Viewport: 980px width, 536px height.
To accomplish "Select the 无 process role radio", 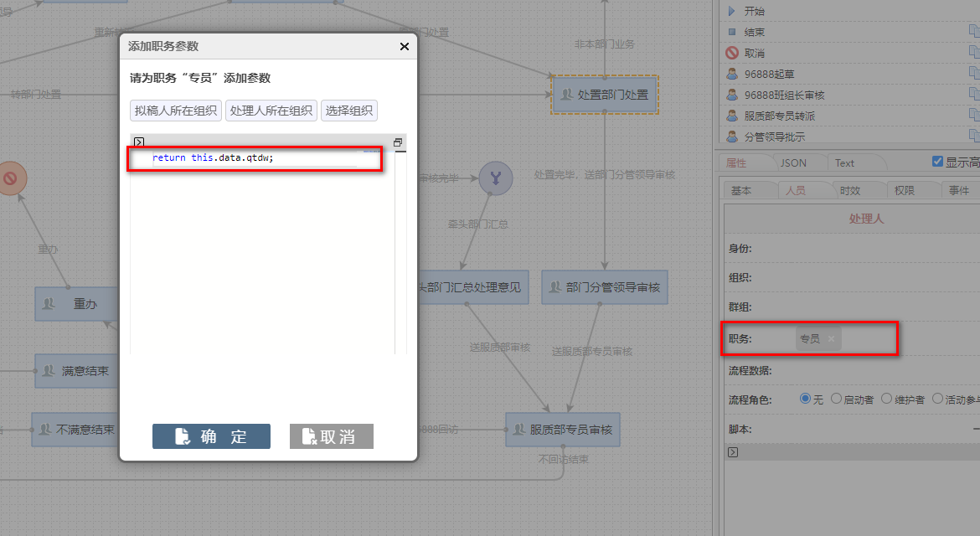I will click(805, 399).
